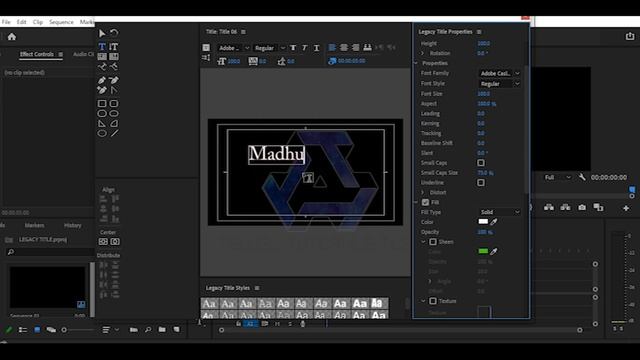Viewport: 640px width, 360px height.
Task: Expand the Sheen Angle property
Action: click(x=429, y=282)
